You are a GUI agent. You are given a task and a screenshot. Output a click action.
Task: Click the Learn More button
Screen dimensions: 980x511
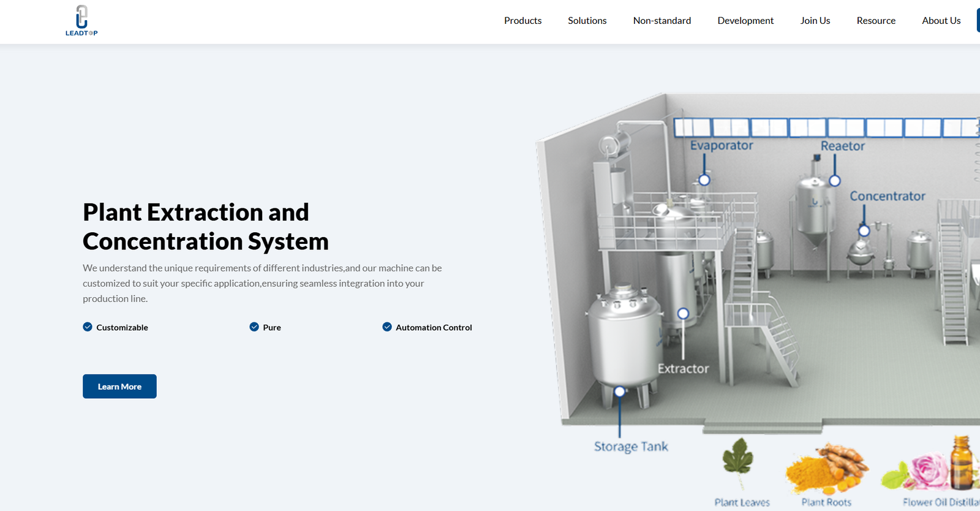pyautogui.click(x=119, y=386)
